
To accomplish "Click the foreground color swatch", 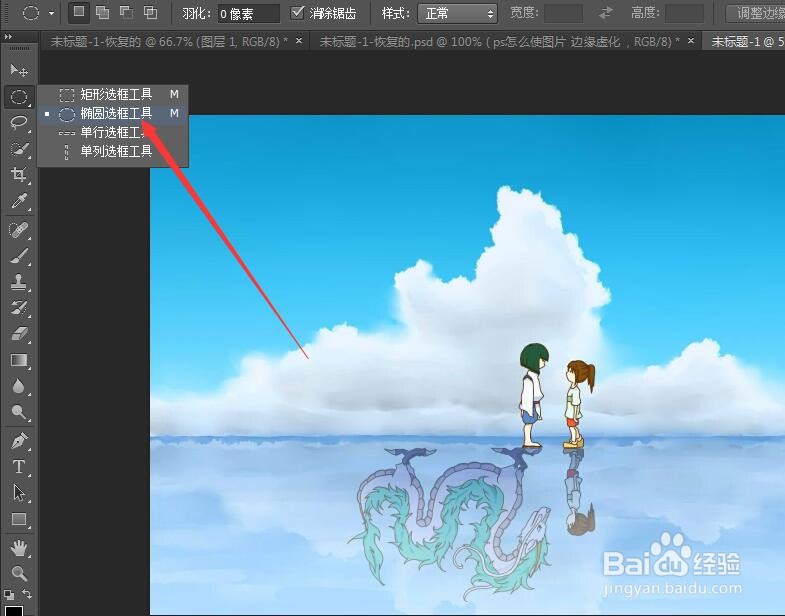I will 14,611.
